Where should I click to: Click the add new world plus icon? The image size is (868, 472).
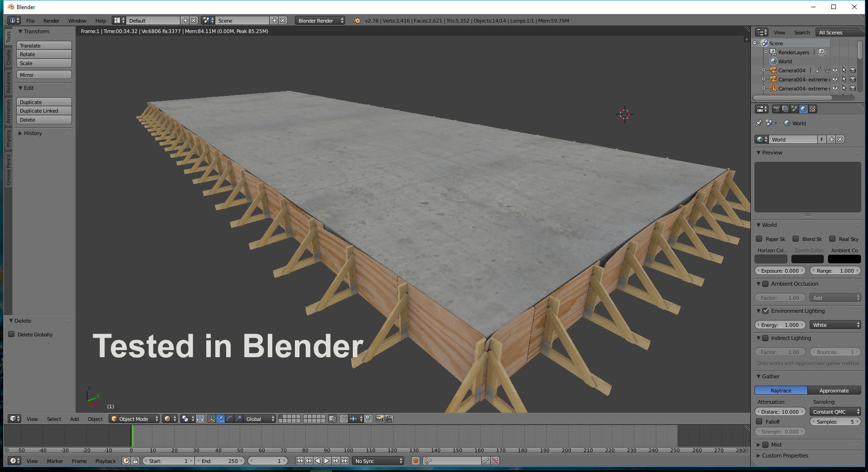coord(831,139)
